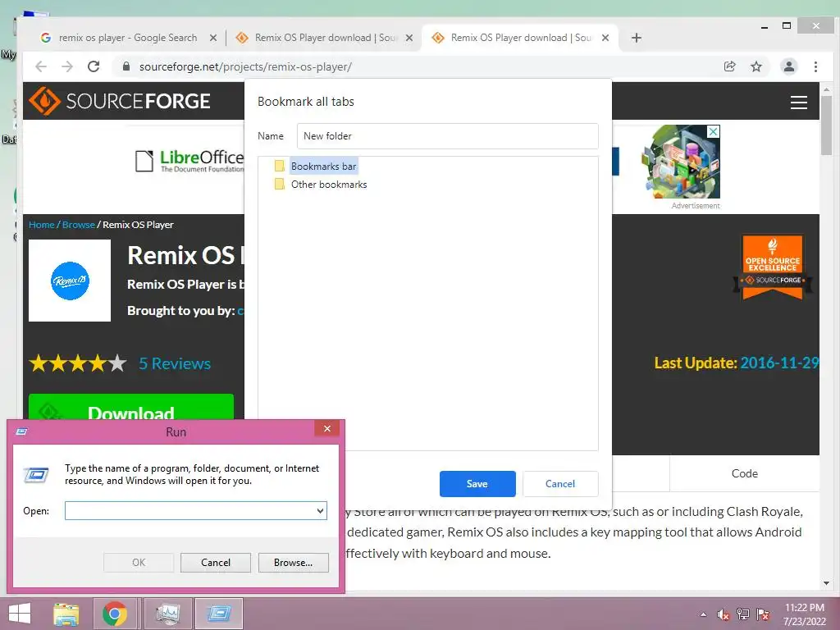This screenshot has height=630, width=840.
Task: Click the Name field in bookmark dialog
Action: (x=447, y=136)
